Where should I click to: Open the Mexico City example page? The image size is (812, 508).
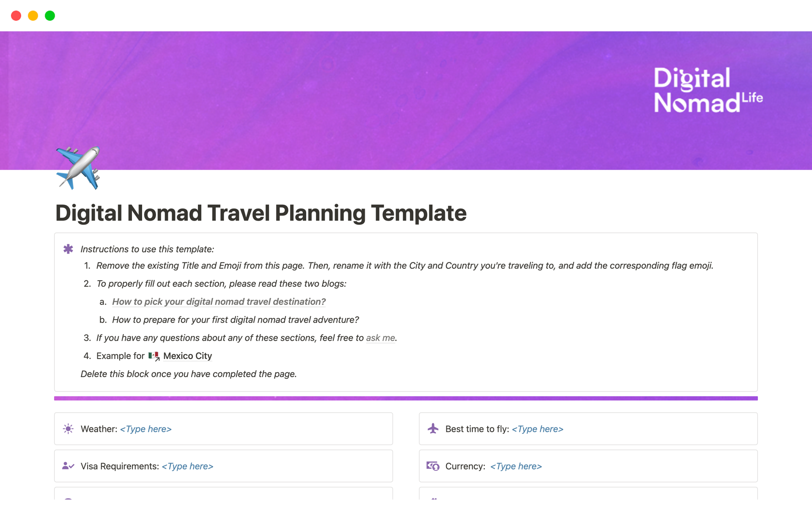click(187, 356)
